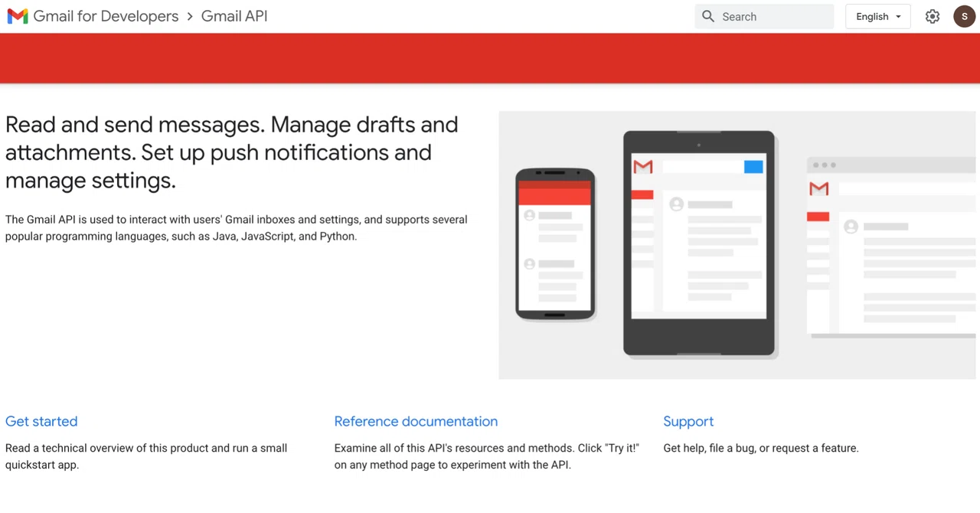The height and width of the screenshot is (513, 980).
Task: Click the paragraph starting 'The Gmail API is used'
Action: click(236, 227)
